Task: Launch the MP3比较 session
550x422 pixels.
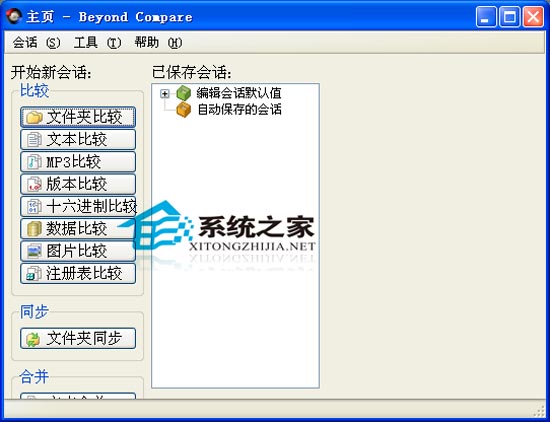Action: [78, 162]
